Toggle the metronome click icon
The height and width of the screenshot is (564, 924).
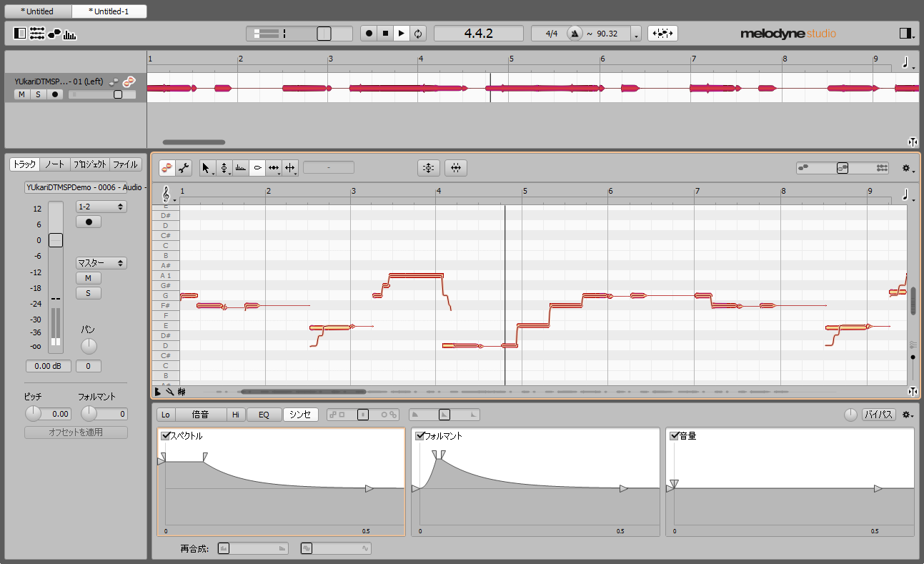[x=575, y=34]
